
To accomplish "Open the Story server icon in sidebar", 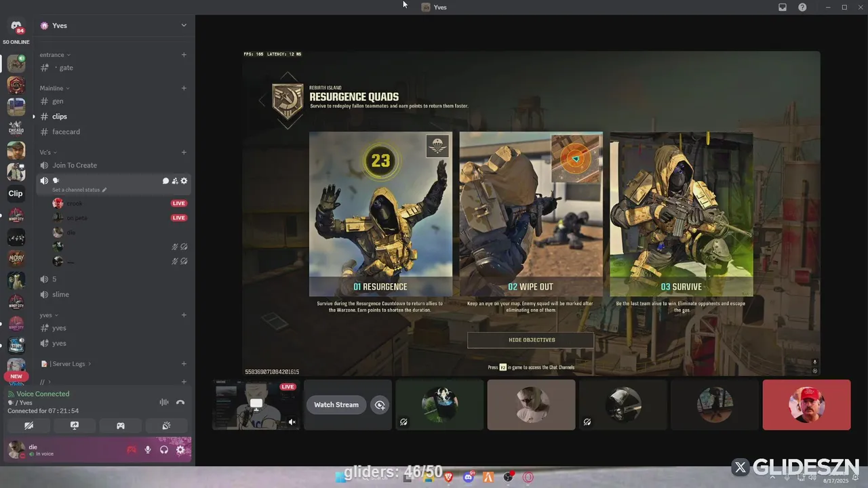I will click(x=16, y=344).
